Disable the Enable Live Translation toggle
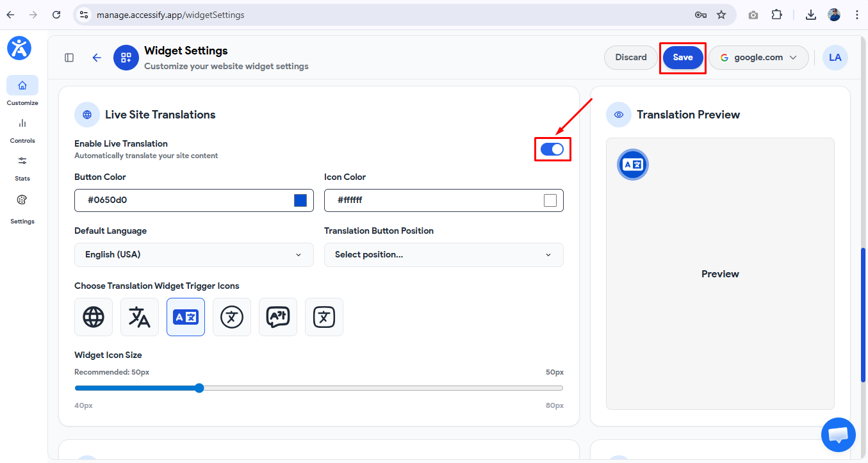 click(x=552, y=149)
